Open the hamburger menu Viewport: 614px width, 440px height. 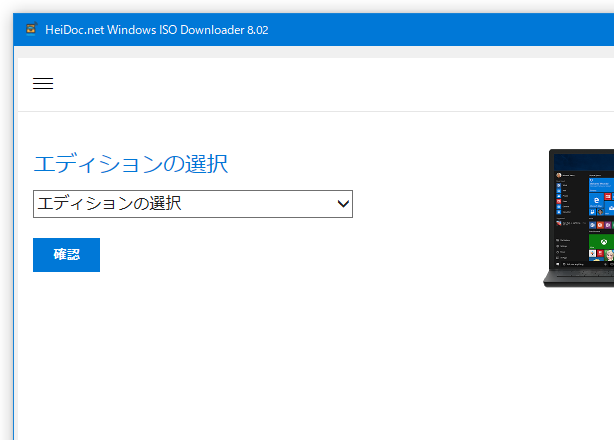(x=43, y=83)
